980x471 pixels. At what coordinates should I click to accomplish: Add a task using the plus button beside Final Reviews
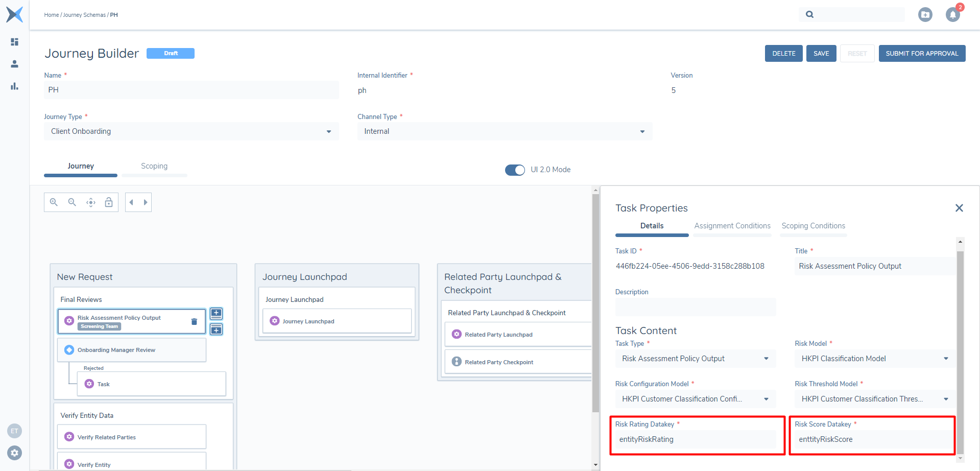216,313
